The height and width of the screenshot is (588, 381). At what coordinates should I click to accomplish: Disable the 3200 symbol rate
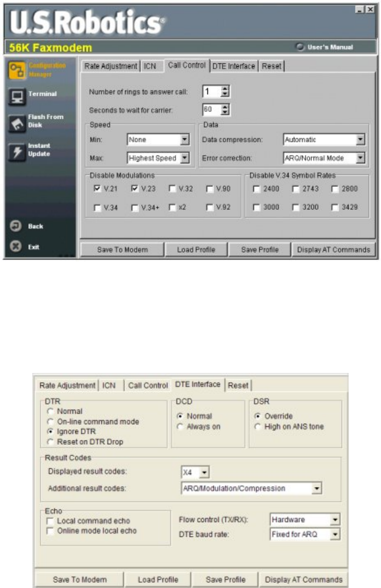tap(296, 207)
